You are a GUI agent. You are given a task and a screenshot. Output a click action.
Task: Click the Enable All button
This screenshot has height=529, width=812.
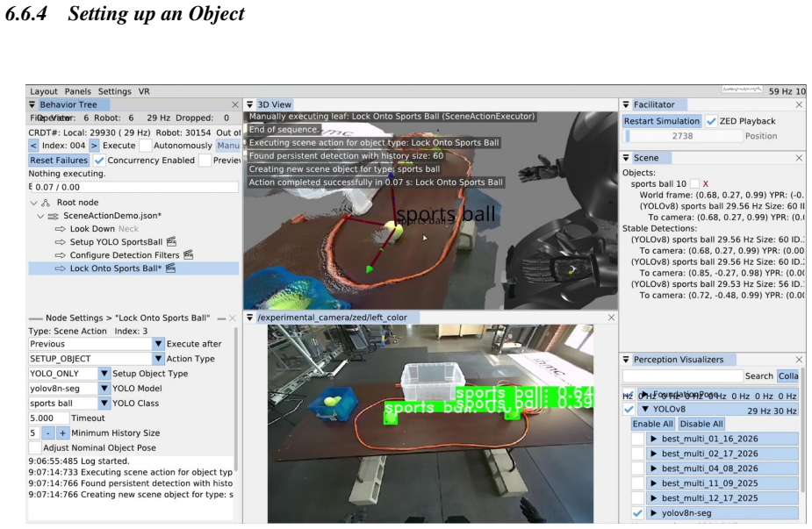[652, 424]
